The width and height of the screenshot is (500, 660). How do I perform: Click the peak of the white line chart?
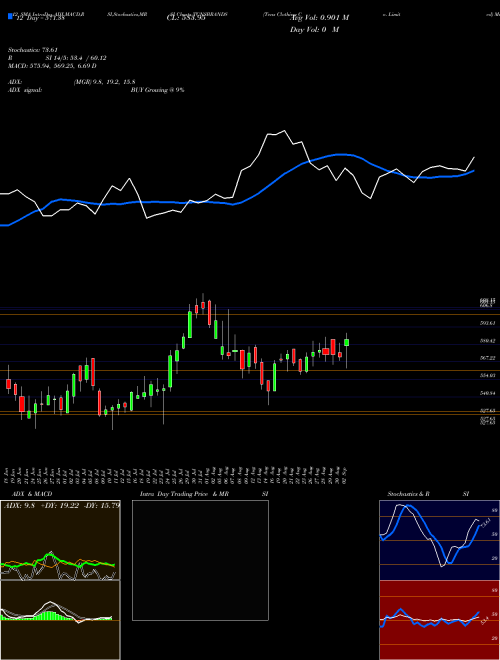(x=284, y=130)
